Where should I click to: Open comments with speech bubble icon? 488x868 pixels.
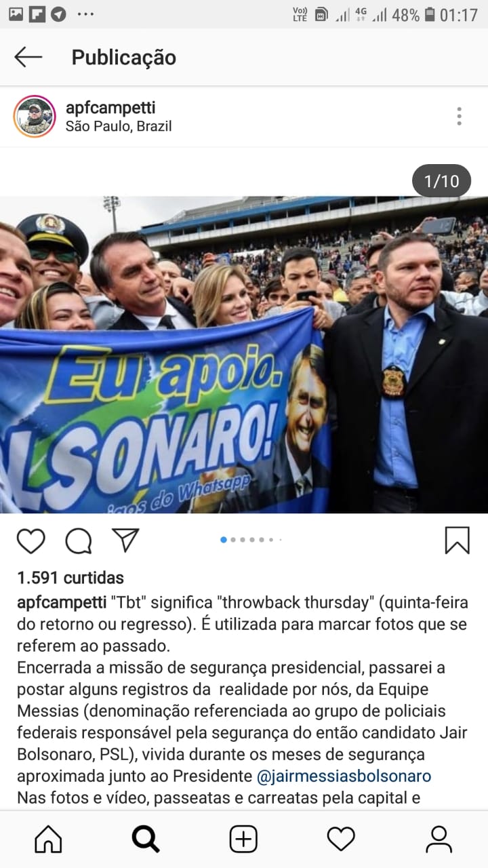click(x=79, y=540)
